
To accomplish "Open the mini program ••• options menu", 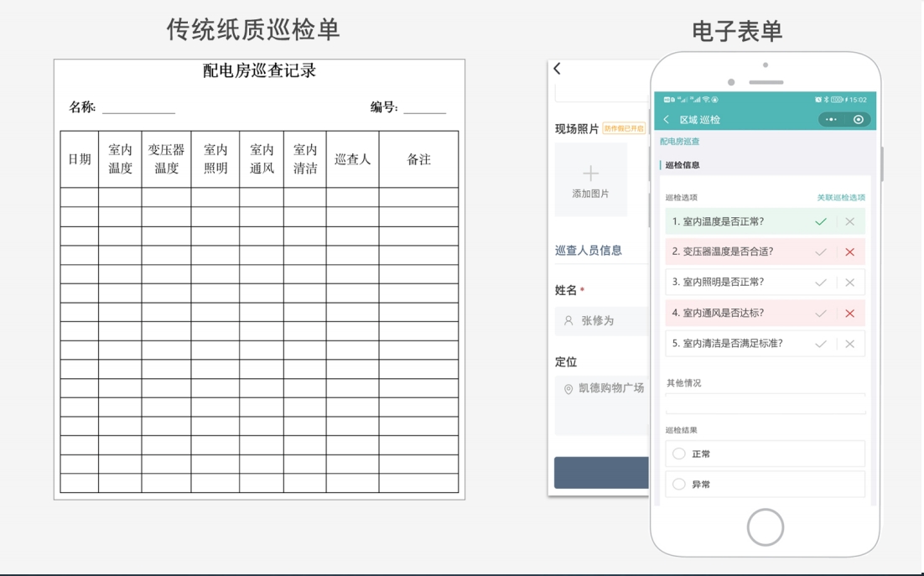I will click(831, 119).
